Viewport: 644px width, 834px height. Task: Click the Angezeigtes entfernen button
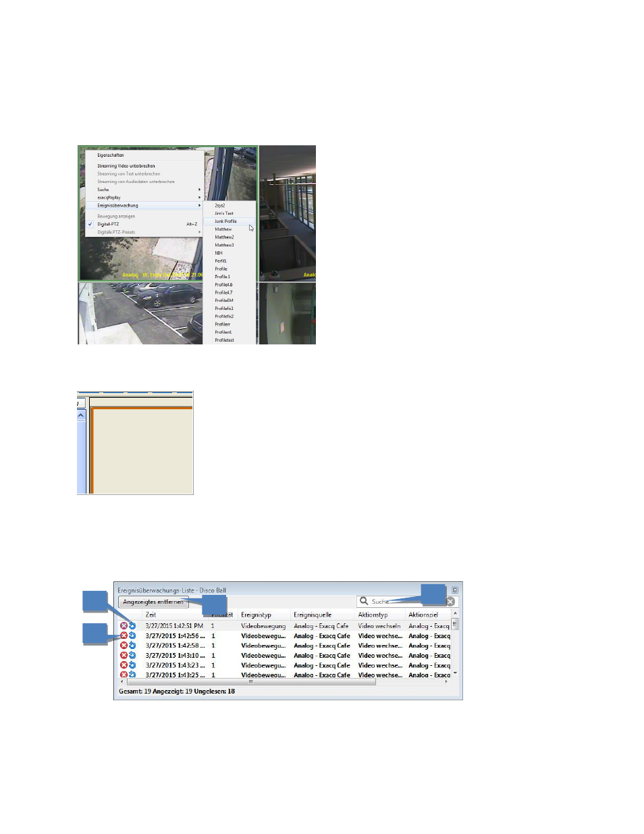[153, 602]
